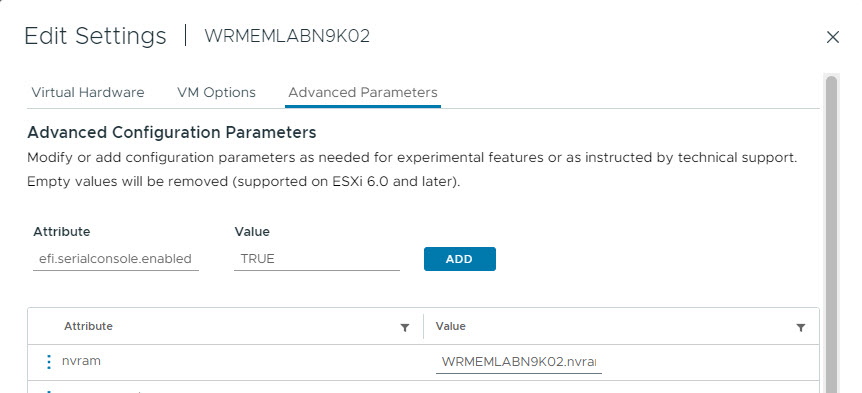
Task: Open the Value column filter
Action: click(801, 328)
